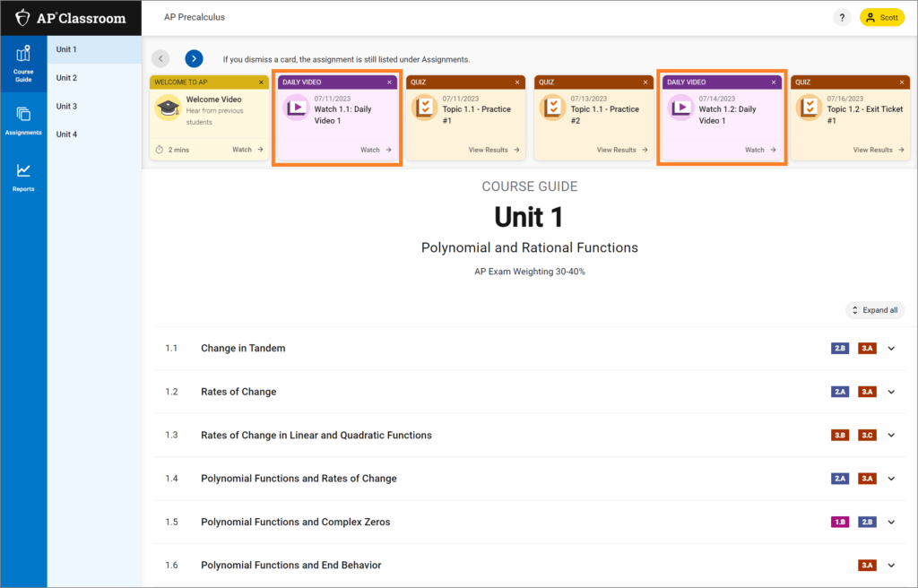This screenshot has width=918, height=588.
Task: Advance cards with the blue right arrow
Action: click(194, 58)
